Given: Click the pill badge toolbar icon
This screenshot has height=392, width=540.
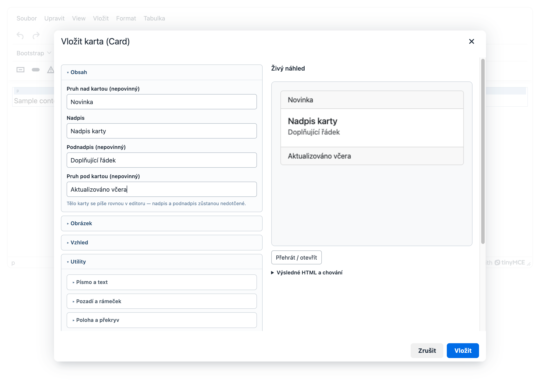Looking at the screenshot, I should click(x=36, y=70).
